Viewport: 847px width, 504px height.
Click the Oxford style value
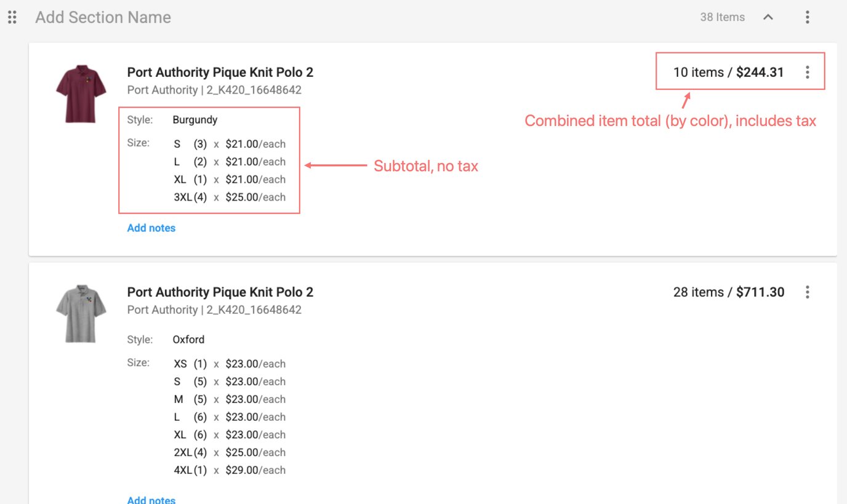(188, 340)
